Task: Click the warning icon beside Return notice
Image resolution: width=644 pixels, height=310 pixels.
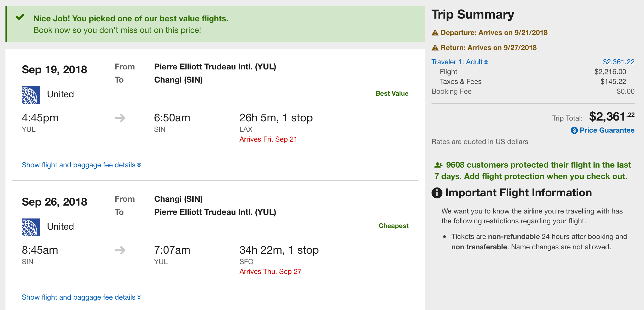Action: [x=435, y=48]
